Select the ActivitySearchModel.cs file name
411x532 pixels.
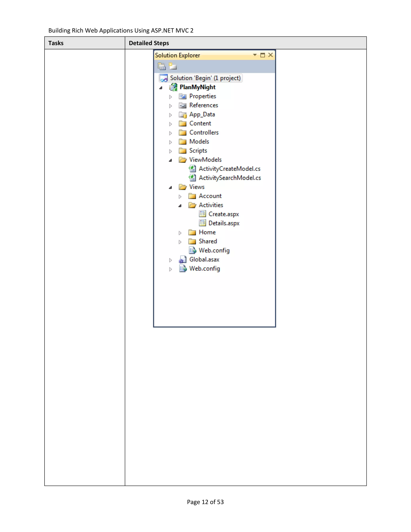click(x=230, y=178)
